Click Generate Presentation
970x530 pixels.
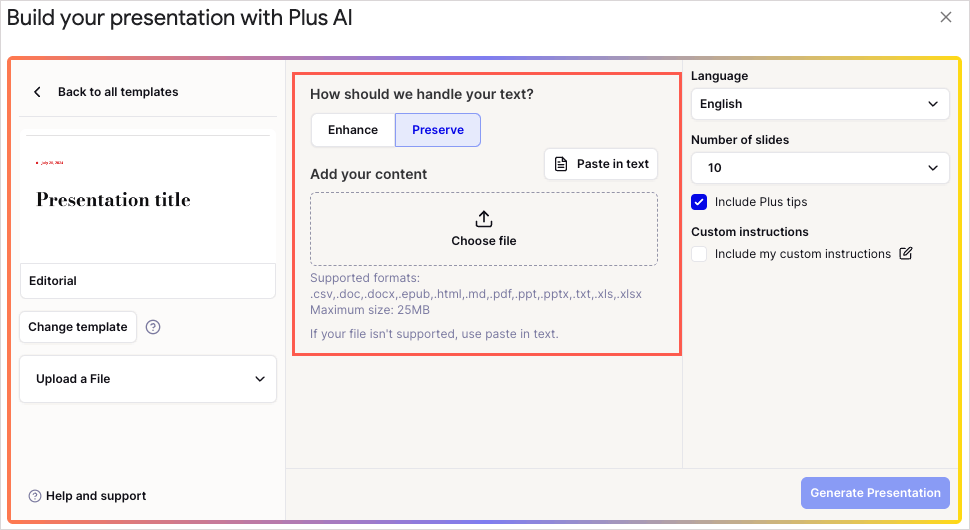[x=875, y=493]
